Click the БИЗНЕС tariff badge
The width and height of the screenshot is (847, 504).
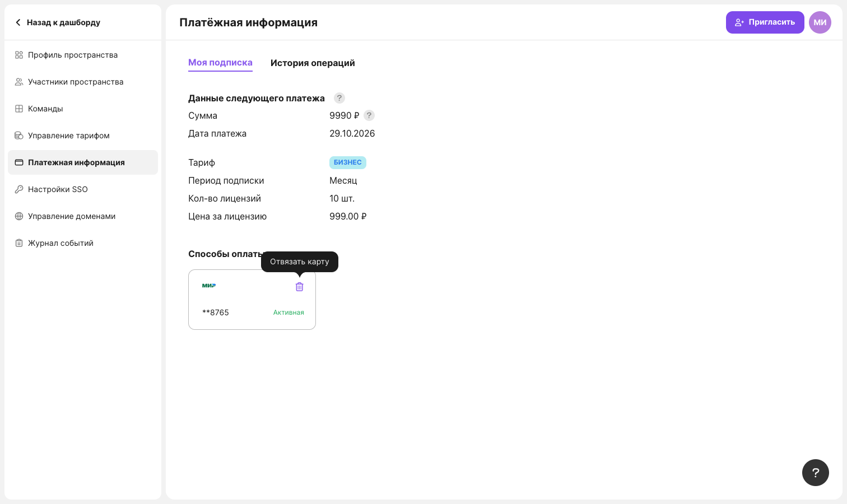pos(348,162)
